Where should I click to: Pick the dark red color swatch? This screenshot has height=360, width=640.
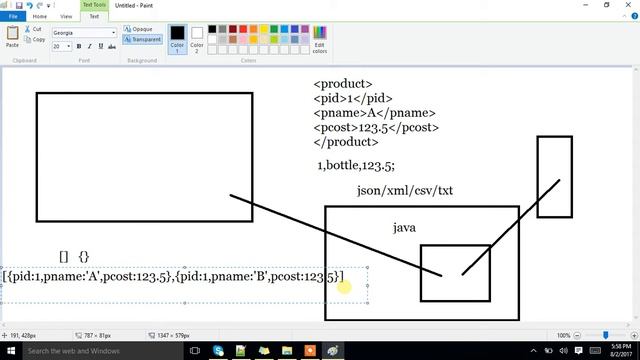(x=233, y=29)
